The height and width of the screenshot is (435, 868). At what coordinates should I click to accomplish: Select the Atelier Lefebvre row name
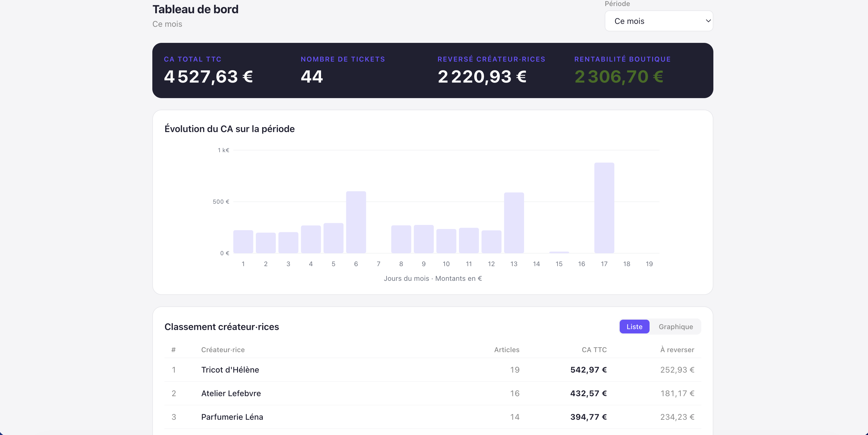pyautogui.click(x=231, y=393)
